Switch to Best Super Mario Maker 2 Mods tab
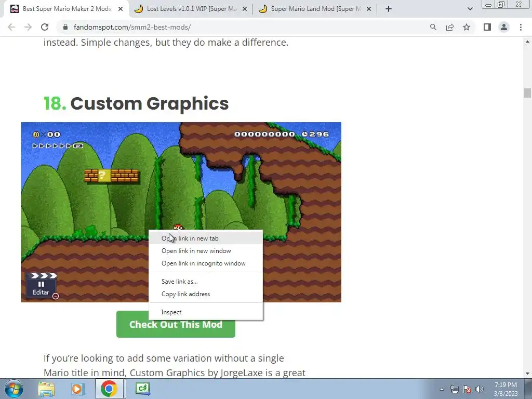 (67, 9)
